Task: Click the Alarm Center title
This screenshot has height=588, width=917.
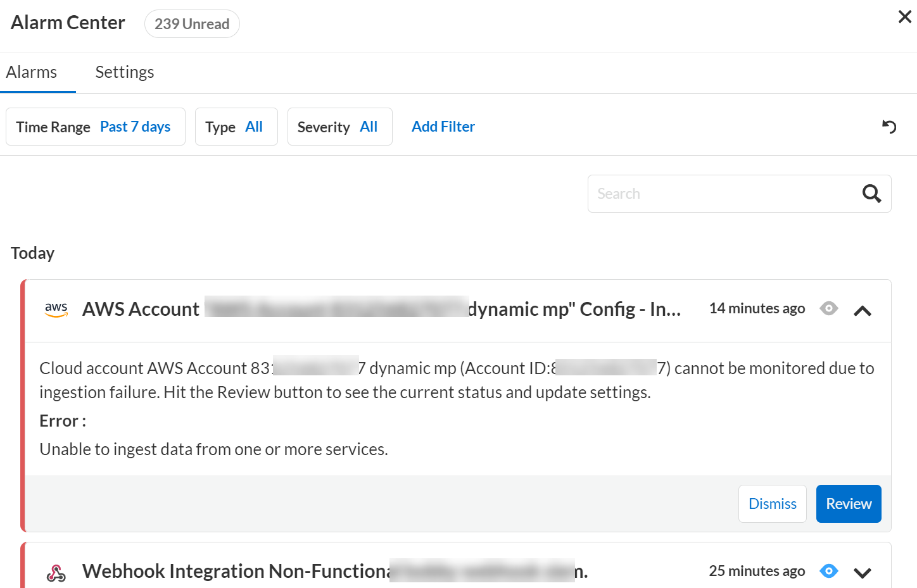Action: pyautogui.click(x=68, y=23)
